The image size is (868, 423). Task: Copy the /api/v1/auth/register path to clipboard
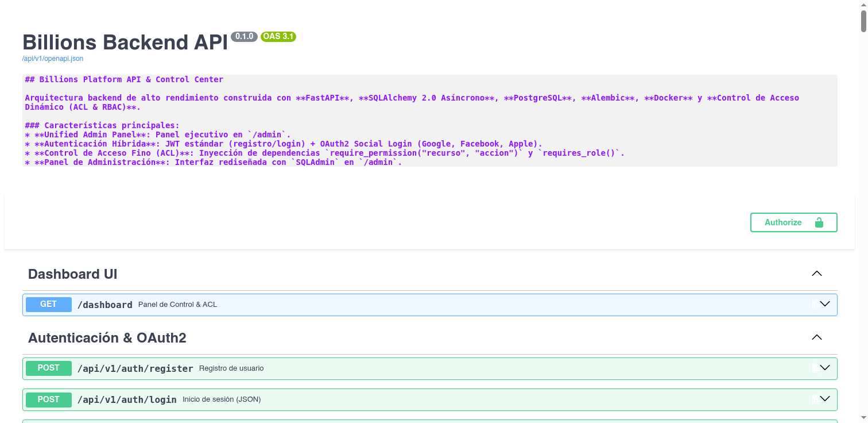pyautogui.click(x=815, y=368)
